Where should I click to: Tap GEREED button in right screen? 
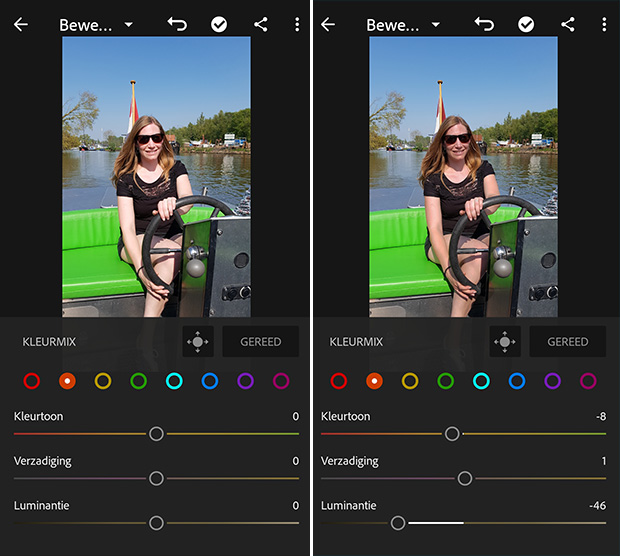coord(568,342)
